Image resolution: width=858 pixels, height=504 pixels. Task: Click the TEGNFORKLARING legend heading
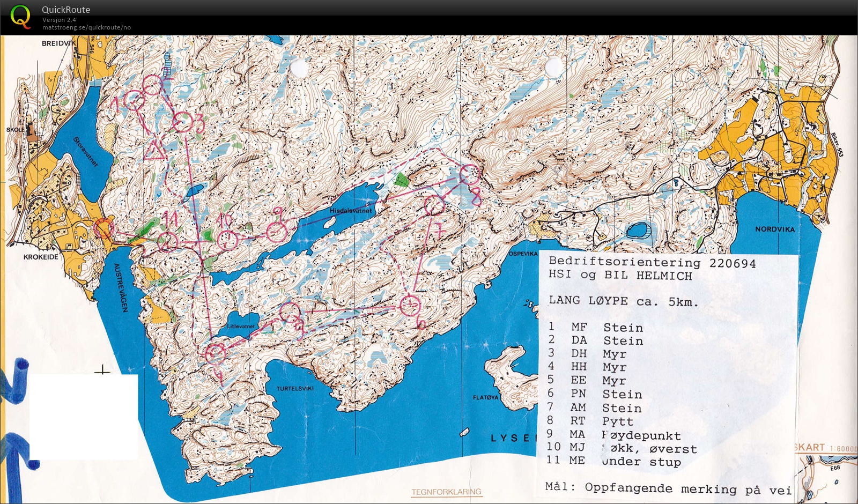tap(447, 492)
